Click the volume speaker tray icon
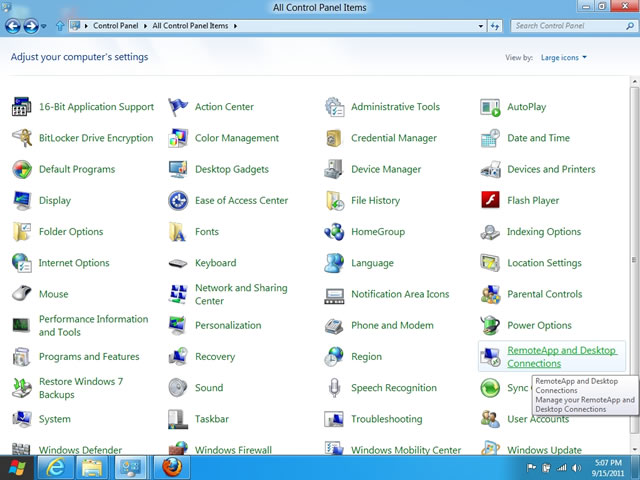Screen dimensions: 640x480 576,468
